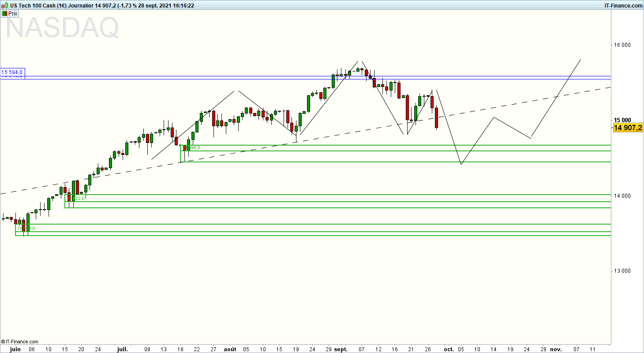The image size is (644, 353).
Task: Click the © IT-Finance.com copyright text
Action: tap(20, 342)
